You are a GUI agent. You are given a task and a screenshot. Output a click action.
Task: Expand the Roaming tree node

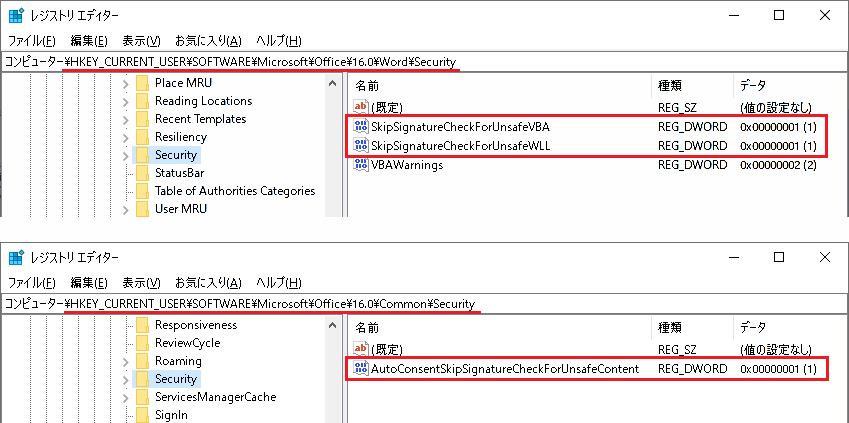pos(126,361)
